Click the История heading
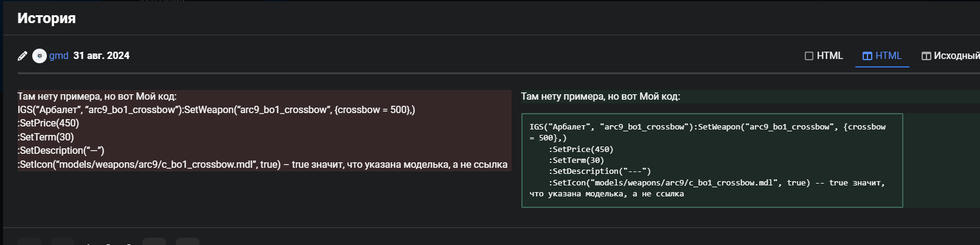The width and height of the screenshot is (980, 245). [46, 18]
